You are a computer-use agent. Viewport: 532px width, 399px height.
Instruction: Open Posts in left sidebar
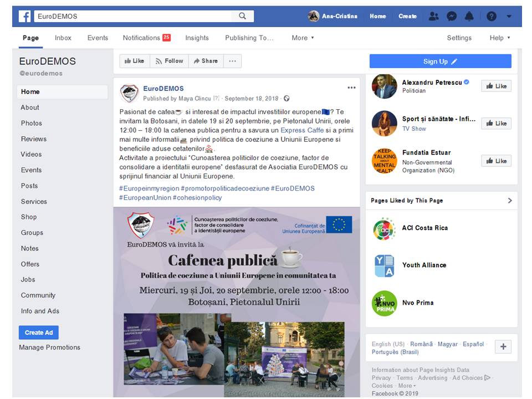[x=29, y=186]
